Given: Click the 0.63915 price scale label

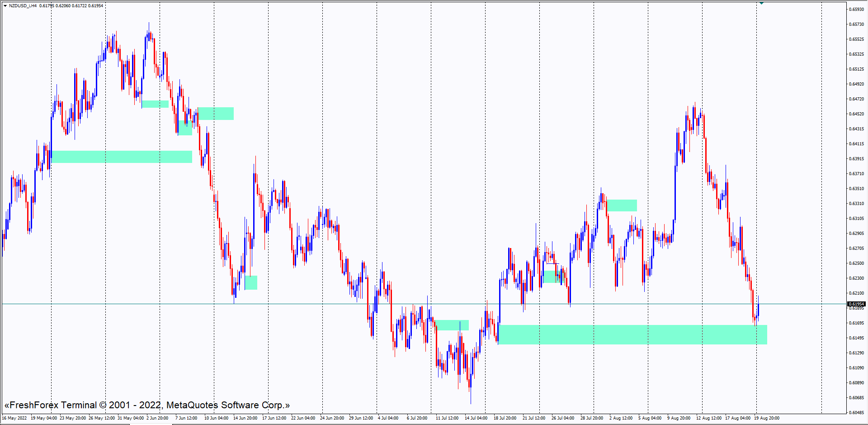Looking at the screenshot, I should click(856, 159).
